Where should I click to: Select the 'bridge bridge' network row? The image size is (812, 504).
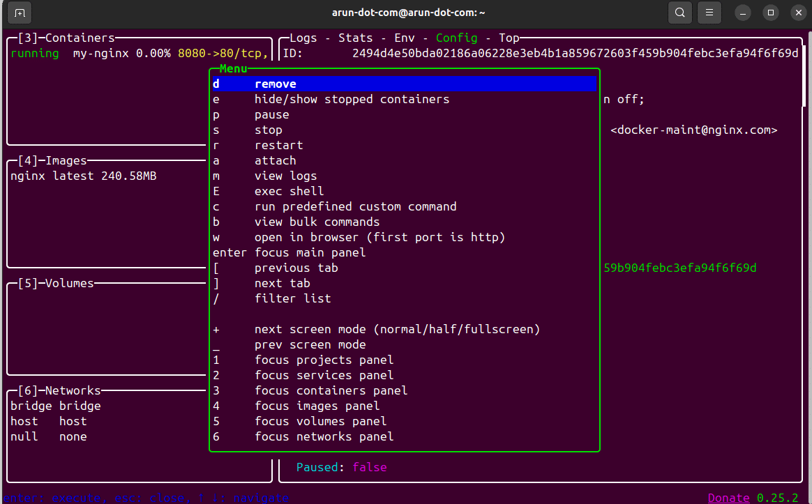[55, 406]
